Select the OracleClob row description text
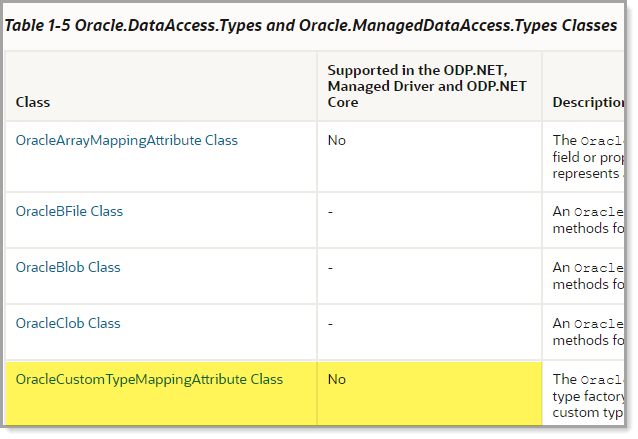Screen dimensions: 638x439 [x=588, y=332]
